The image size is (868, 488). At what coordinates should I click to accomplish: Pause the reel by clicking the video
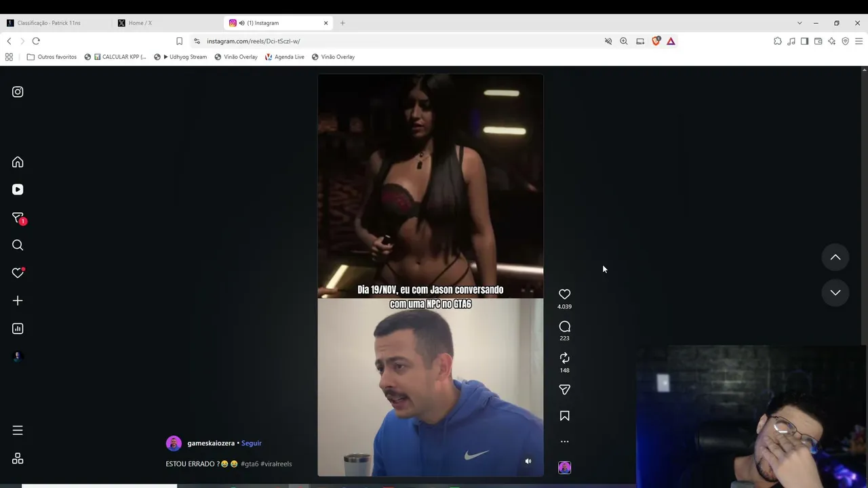tap(431, 274)
